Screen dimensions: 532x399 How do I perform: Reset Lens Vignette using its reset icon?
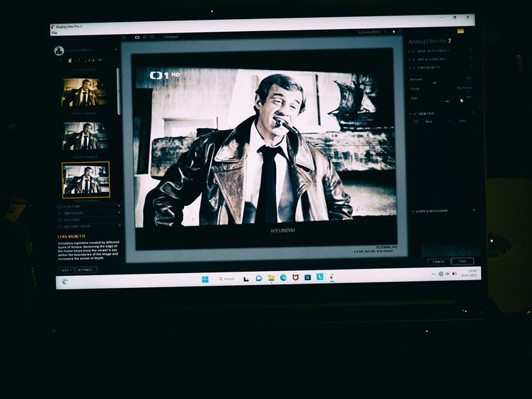click(472, 66)
